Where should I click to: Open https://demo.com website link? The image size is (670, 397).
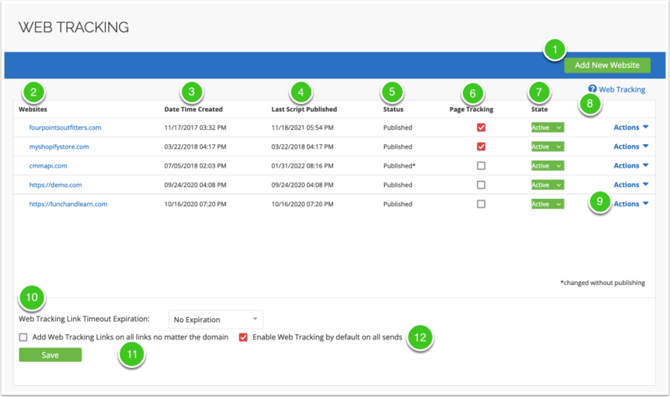56,185
